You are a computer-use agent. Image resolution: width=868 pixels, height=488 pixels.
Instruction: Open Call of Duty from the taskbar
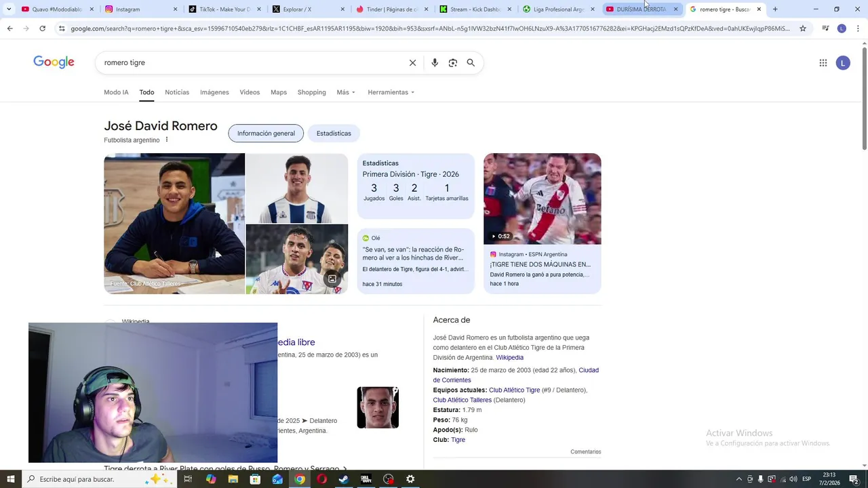(x=366, y=479)
